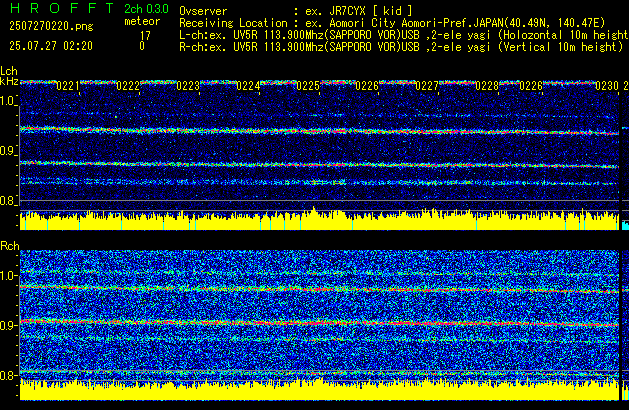Viewport: 629px width, 410px height.
Task: Click the file name 2507270220.png
Action: point(51,26)
